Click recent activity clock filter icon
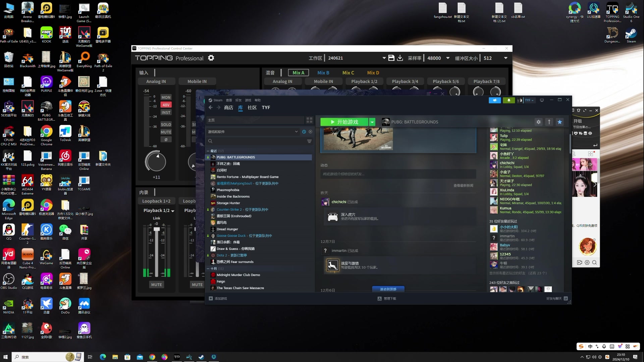This screenshot has height=362, width=644. point(304,132)
